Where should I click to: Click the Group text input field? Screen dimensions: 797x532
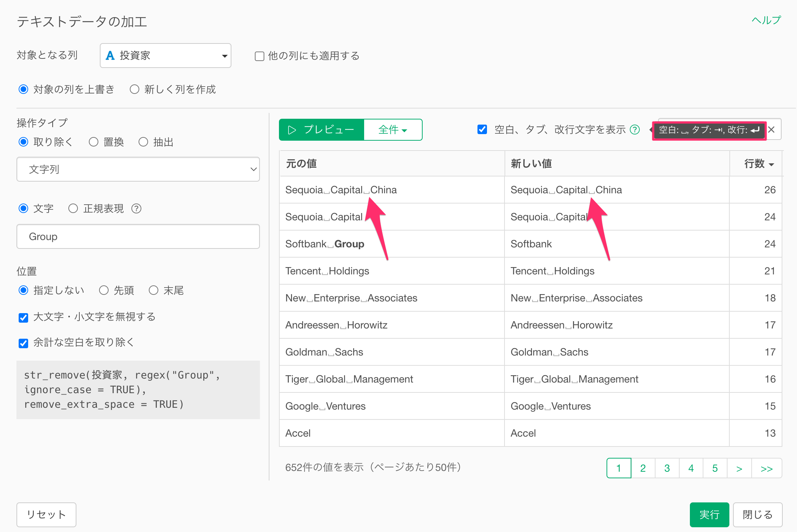(x=138, y=236)
